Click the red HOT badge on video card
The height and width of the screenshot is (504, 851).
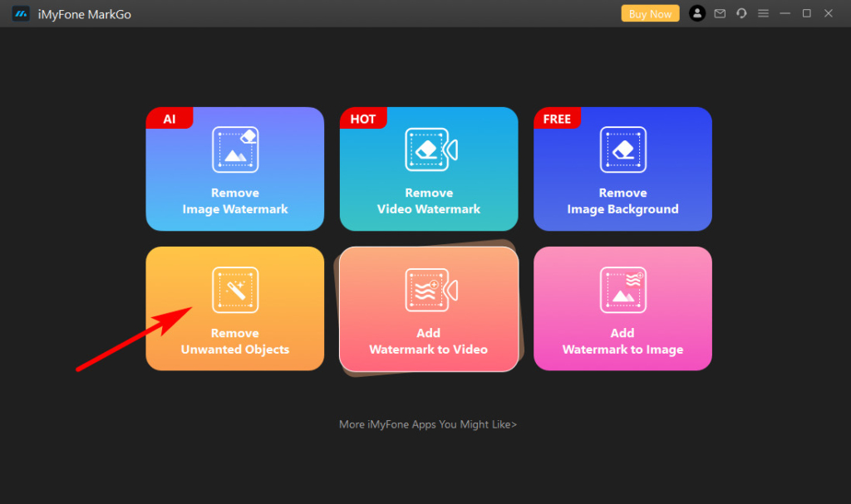point(362,119)
